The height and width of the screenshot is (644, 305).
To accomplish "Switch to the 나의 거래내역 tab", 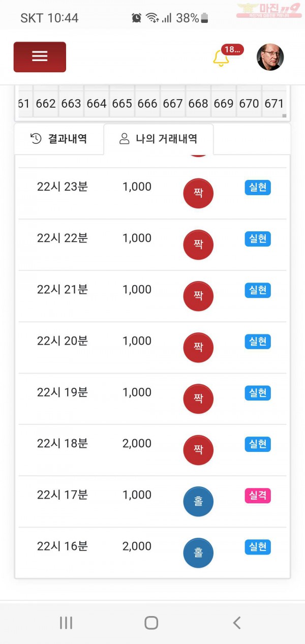I will pyautogui.click(x=159, y=139).
